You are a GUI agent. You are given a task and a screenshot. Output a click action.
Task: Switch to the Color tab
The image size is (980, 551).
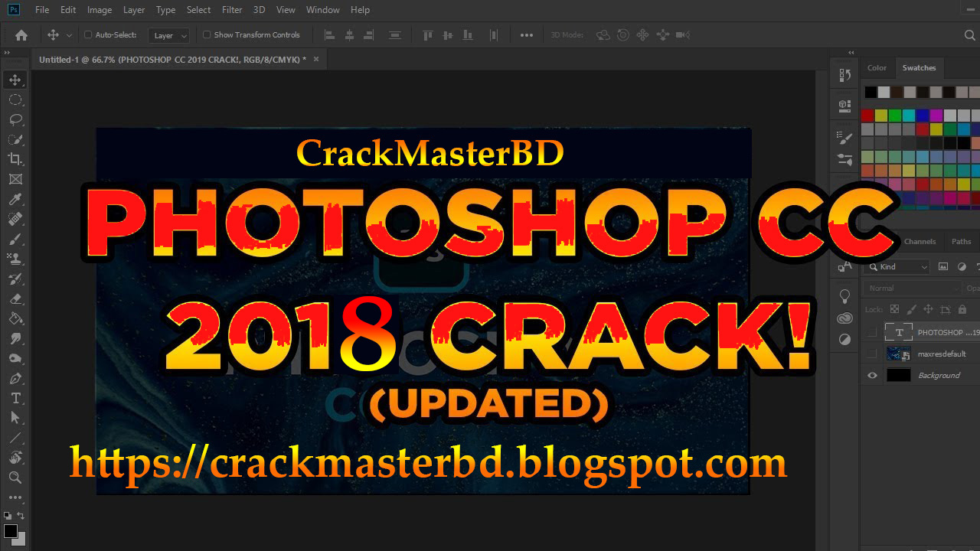pyautogui.click(x=877, y=68)
